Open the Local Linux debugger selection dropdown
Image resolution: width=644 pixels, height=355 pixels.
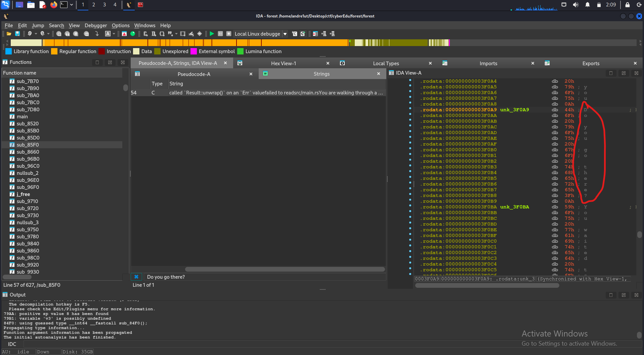285,34
